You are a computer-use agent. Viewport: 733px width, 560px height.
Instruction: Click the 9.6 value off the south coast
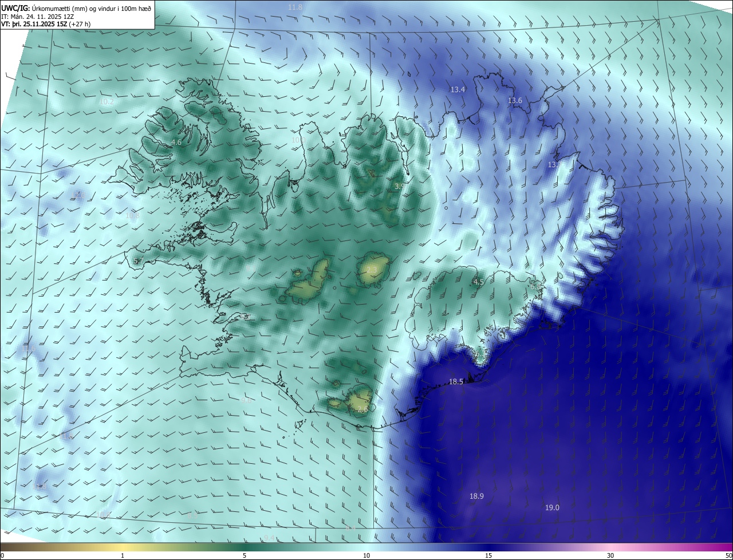[x=246, y=400]
